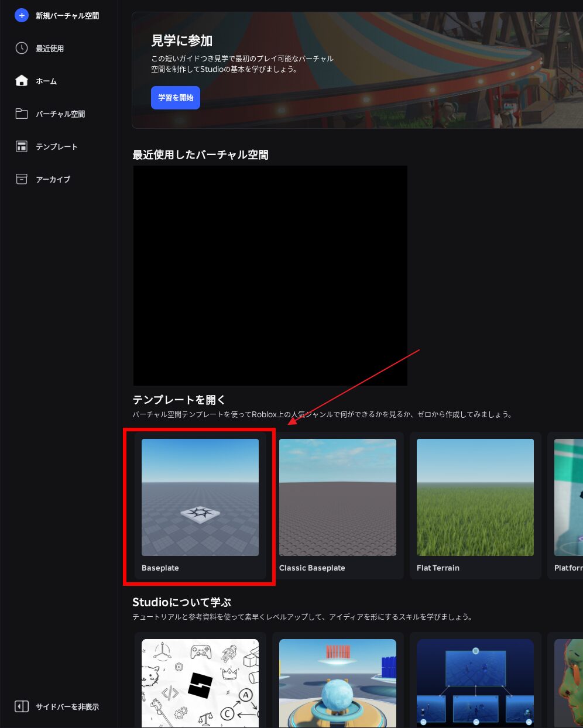This screenshot has height=728, width=583.
Task: Select 新規バーチャル空間 label
Action: click(x=67, y=16)
